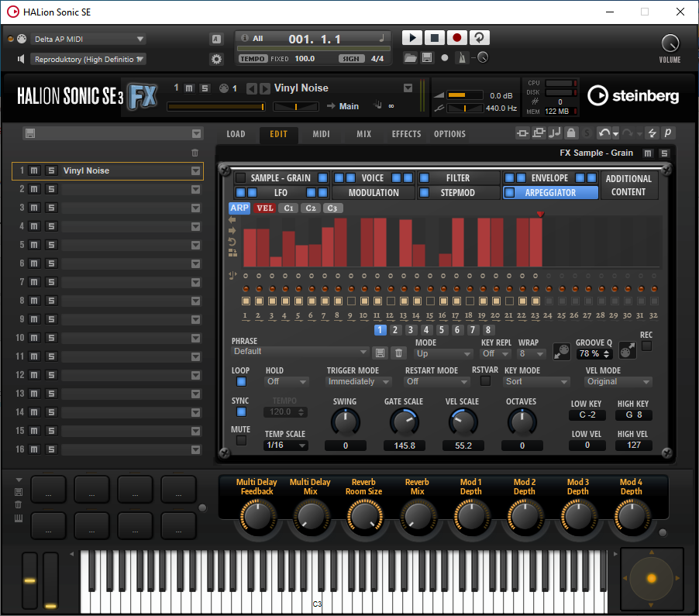The image size is (699, 616).
Task: Switch to the MIX tab
Action: pyautogui.click(x=363, y=134)
